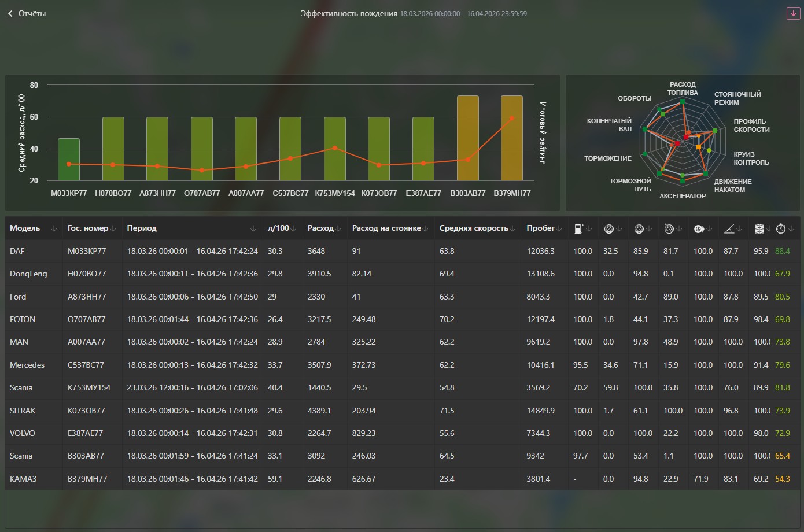
Task: Click the download report icon
Action: [793, 13]
